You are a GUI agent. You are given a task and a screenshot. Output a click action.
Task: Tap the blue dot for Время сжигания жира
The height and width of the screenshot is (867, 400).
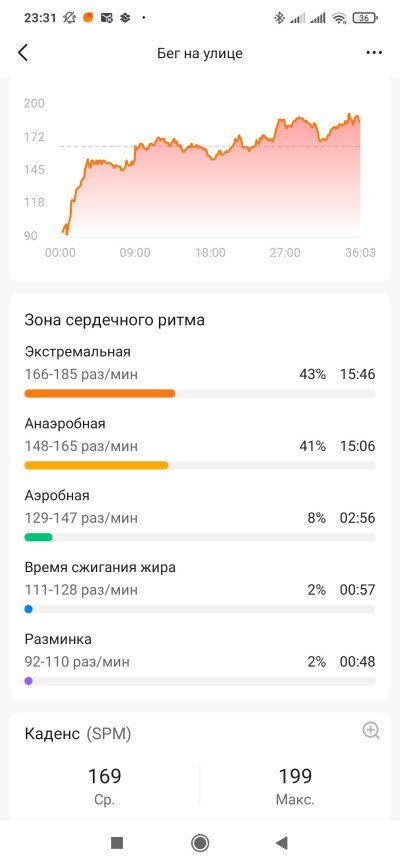click(29, 609)
